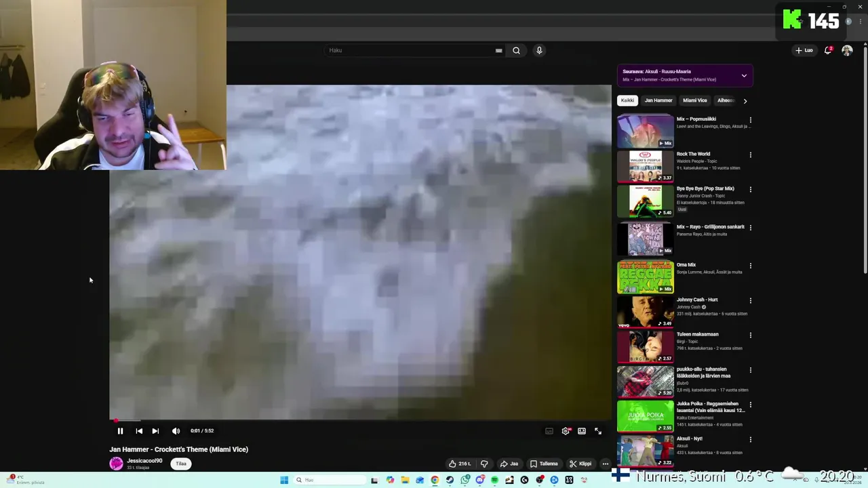Screen dimensions: 868x488
Task: Enter fullscreen mode in video player
Action: tap(598, 431)
